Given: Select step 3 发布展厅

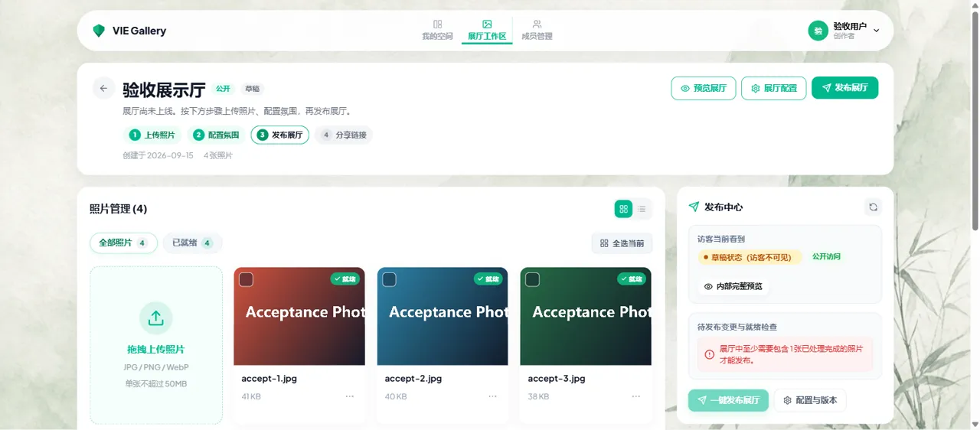Looking at the screenshot, I should pos(280,135).
